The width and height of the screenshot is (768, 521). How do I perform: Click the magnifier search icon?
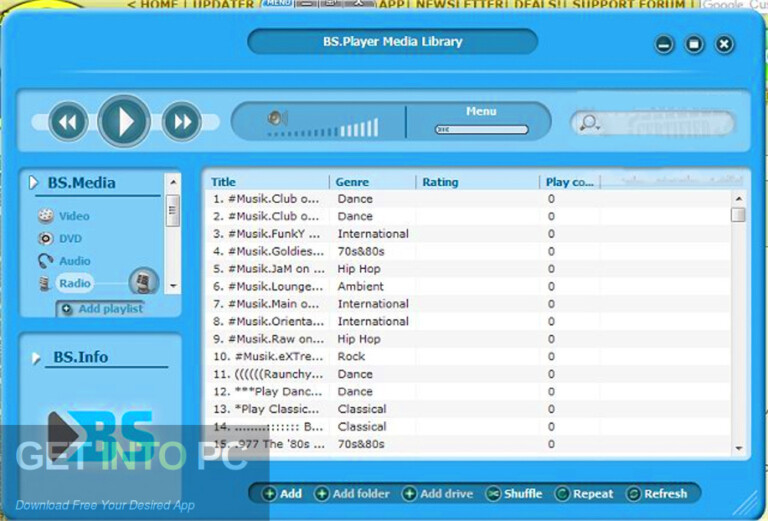(x=589, y=122)
